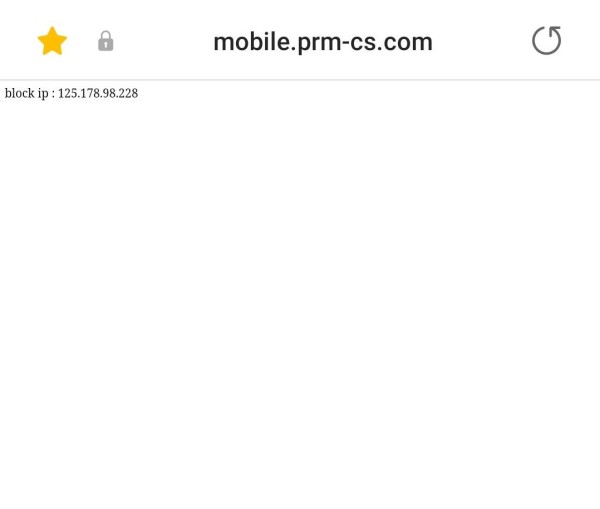Click the word 'mobile' in the URL
This screenshot has height=509, width=600.
[251, 41]
